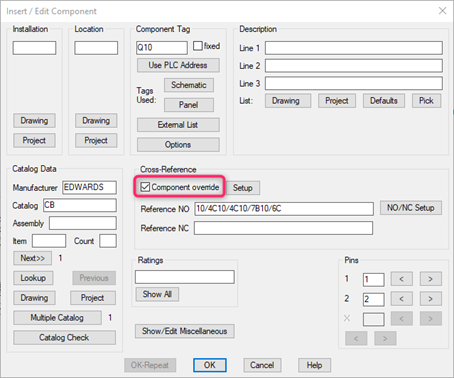Image resolution: width=454 pixels, height=378 pixels.
Task: Click the Reference NC field
Action: [x=283, y=228]
